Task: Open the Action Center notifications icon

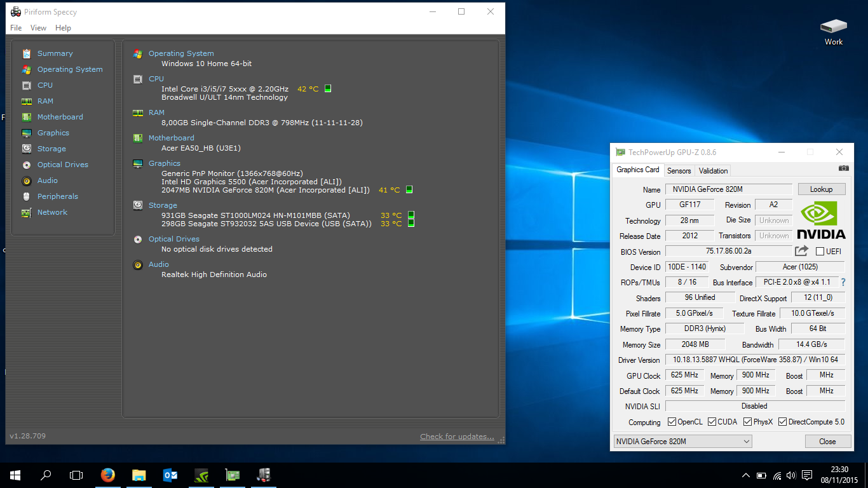Action: point(807,475)
